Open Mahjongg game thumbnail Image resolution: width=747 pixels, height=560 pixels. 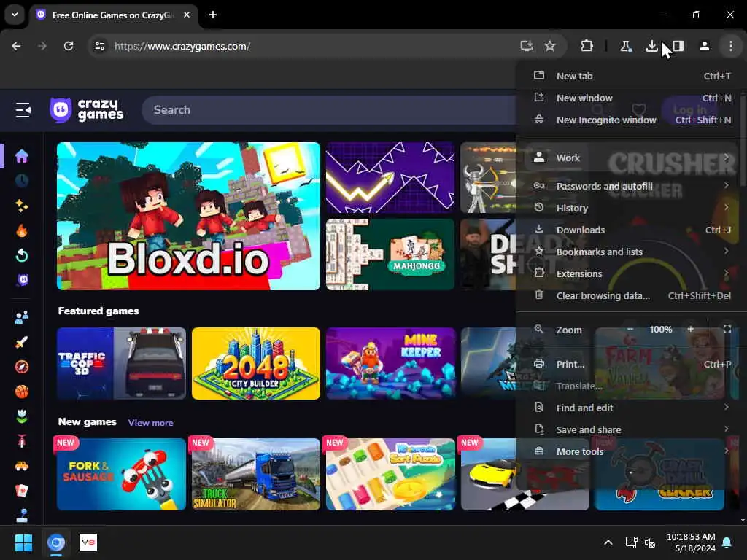[390, 254]
